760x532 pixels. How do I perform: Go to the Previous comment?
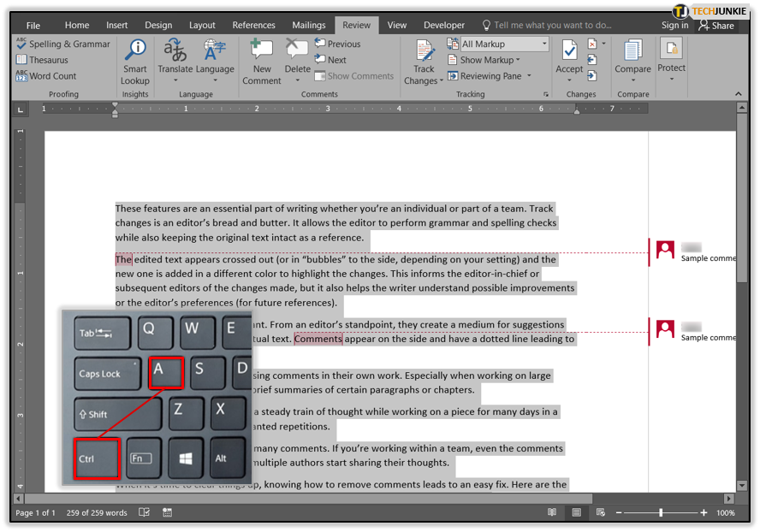[x=337, y=44]
